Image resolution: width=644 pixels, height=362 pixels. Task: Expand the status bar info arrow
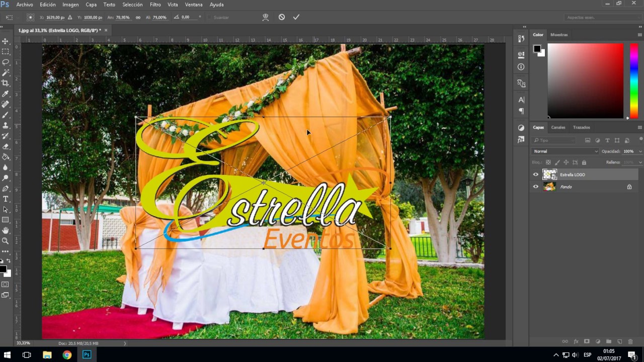point(125,343)
